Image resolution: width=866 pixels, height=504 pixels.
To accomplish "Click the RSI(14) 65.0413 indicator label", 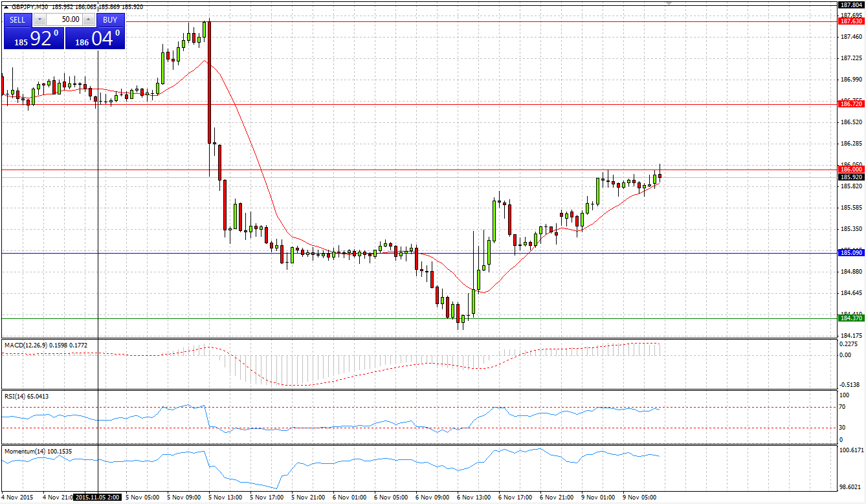I will (27, 396).
